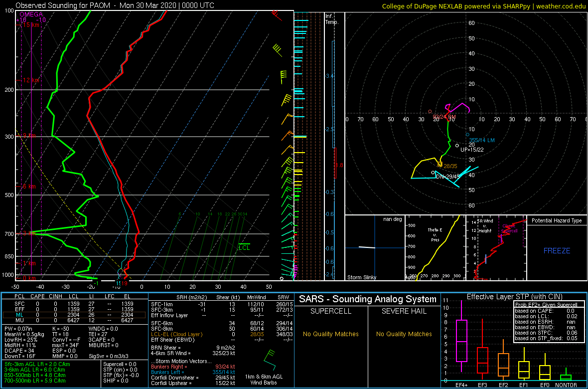Screen dimensions: 588x389
Task: Click No Quality Matches under SUPERCELL
Action: (331, 334)
